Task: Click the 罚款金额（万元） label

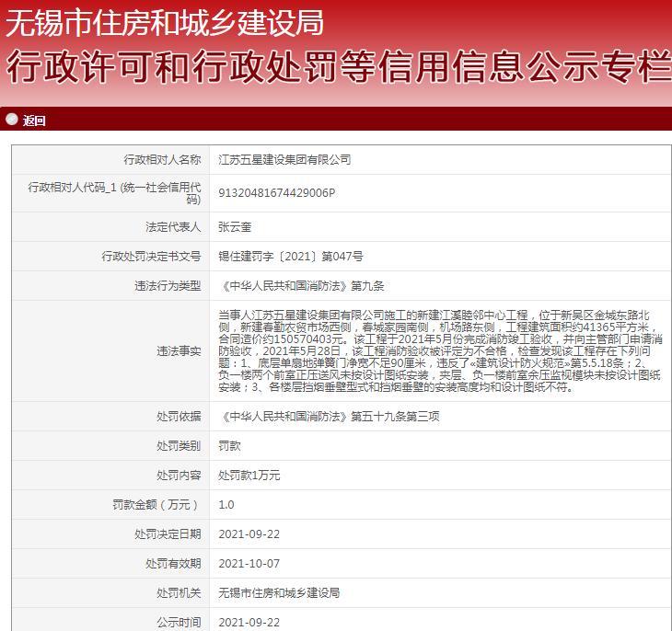Action: coord(156,505)
